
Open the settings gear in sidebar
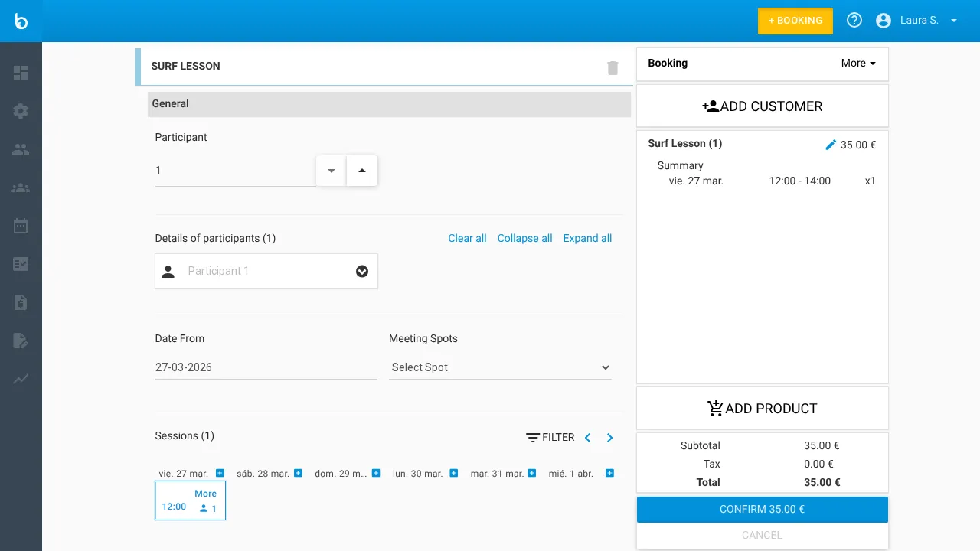pos(21,111)
